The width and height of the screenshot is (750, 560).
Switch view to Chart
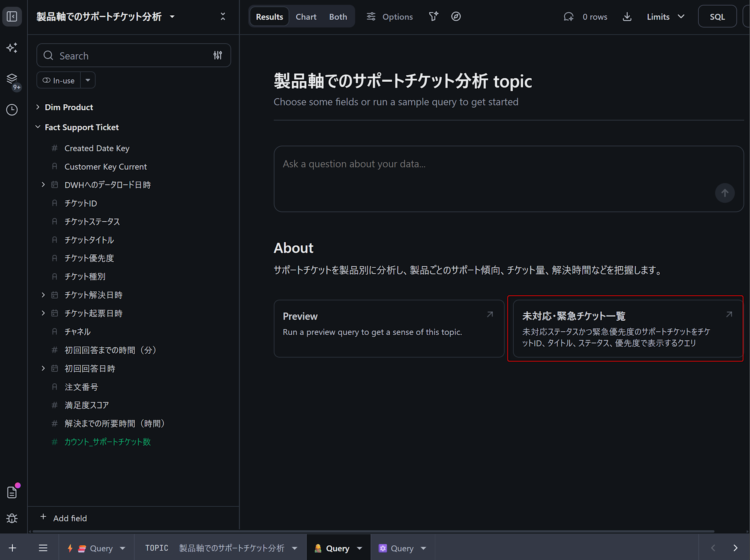pos(306,17)
